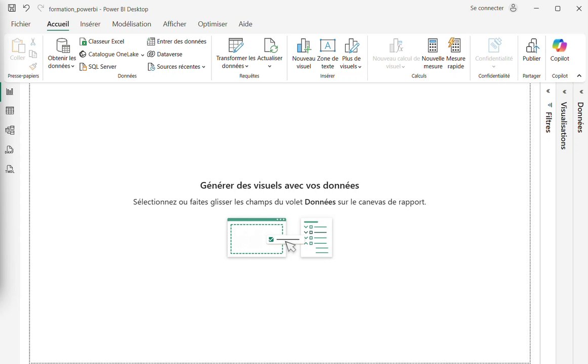Viewport: 588px width, 364px height.
Task: Expand the Actualiser dropdown arrow
Action: click(x=270, y=66)
